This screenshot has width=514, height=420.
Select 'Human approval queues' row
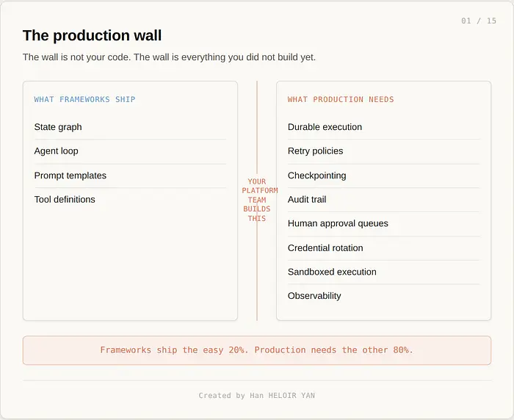(x=383, y=224)
